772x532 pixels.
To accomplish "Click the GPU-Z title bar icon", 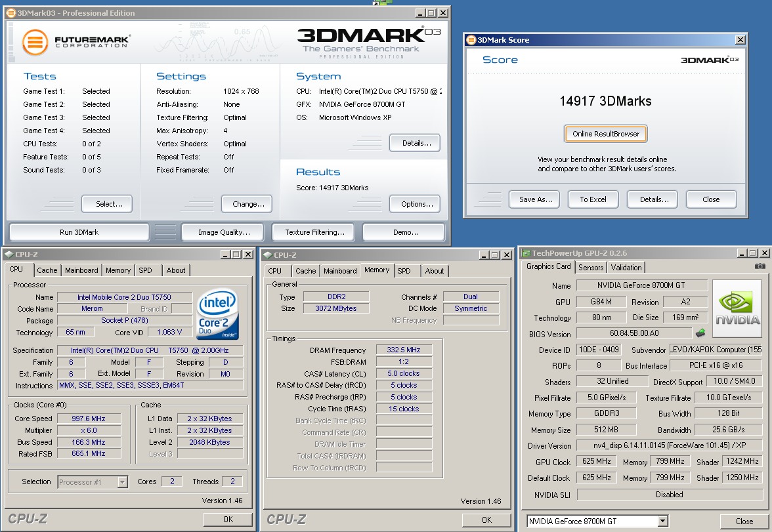I will [x=526, y=253].
